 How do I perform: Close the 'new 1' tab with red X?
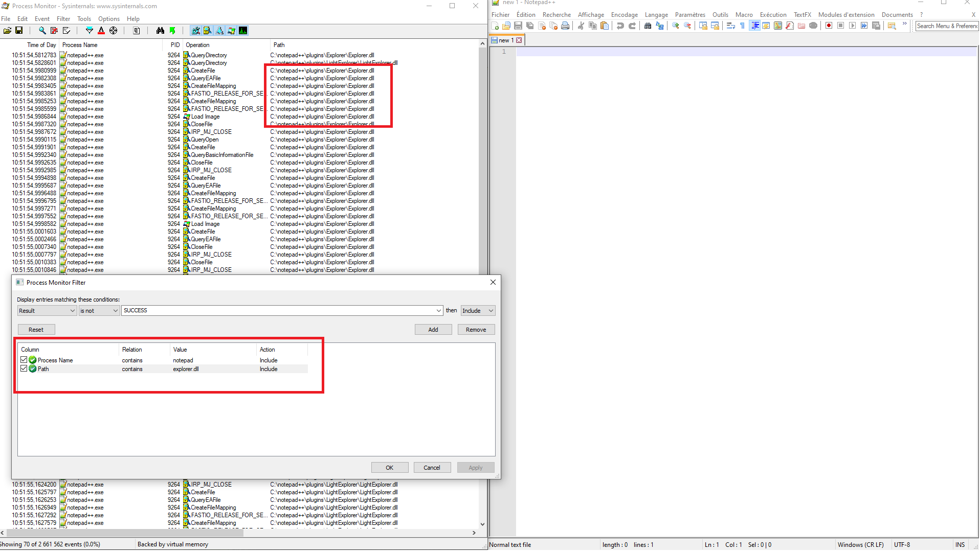click(519, 40)
